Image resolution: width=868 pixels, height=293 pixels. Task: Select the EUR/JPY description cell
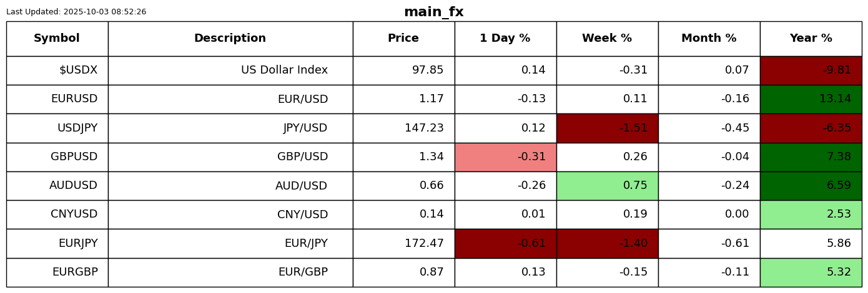[230, 244]
